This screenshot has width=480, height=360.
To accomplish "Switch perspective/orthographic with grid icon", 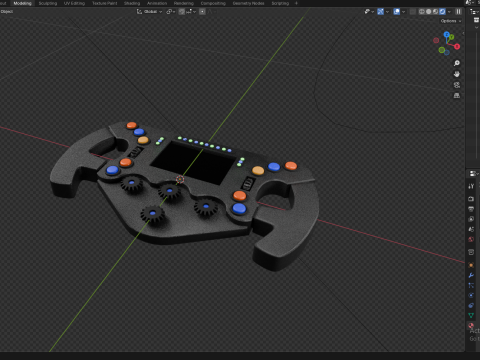I will [457, 96].
